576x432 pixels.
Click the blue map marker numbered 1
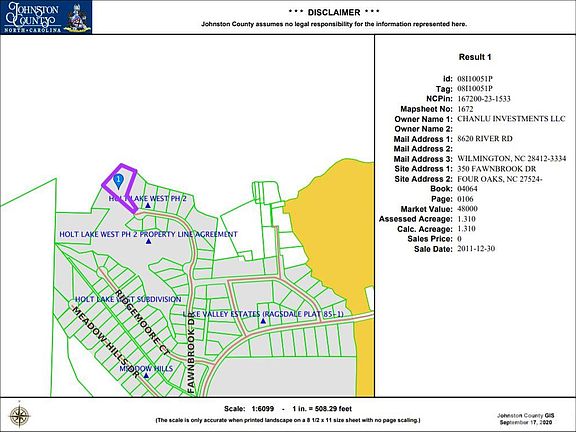118,181
